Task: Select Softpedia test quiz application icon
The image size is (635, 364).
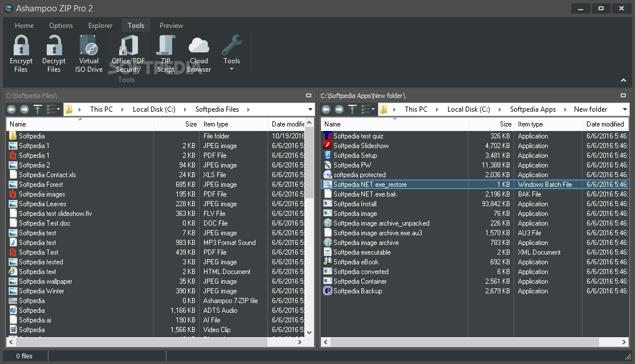Action: point(328,136)
